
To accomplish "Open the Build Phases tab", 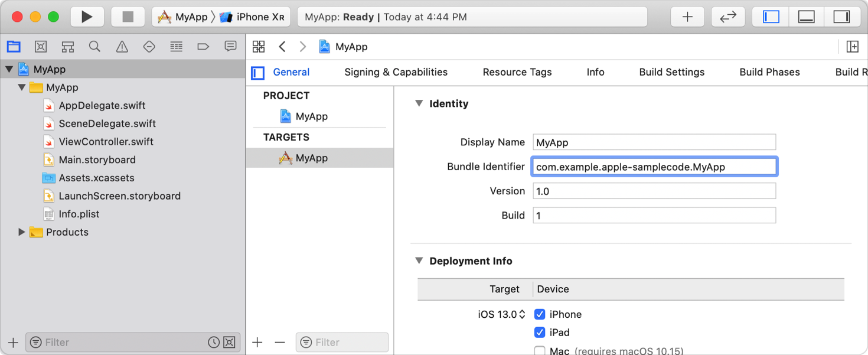I will [769, 72].
